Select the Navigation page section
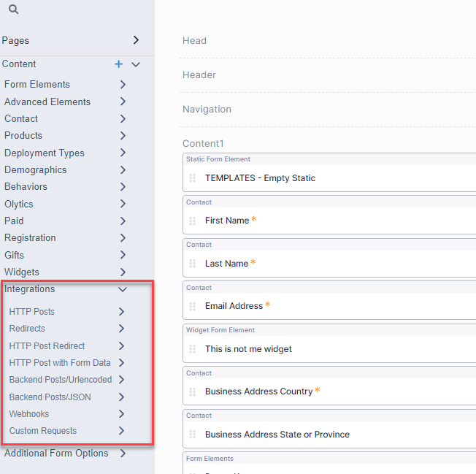The height and width of the screenshot is (474, 476). [x=207, y=110]
